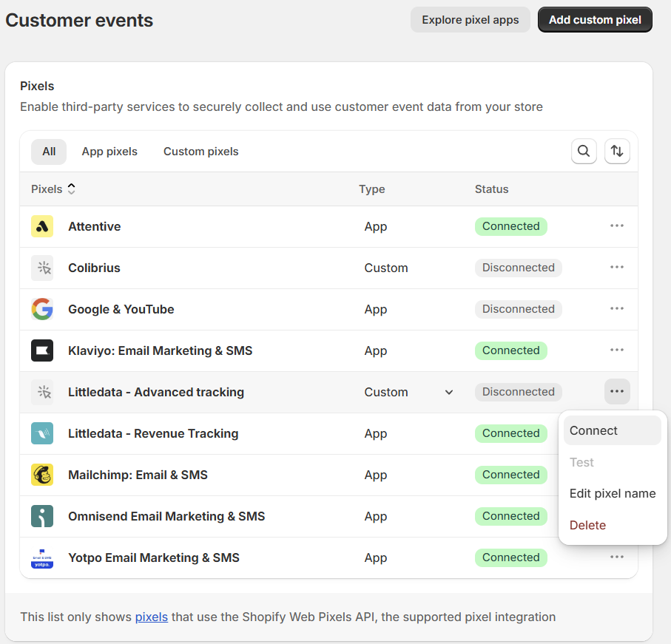Screen dimensions: 671x644
Task: Click the Omnisend app logo icon
Action: click(x=42, y=516)
